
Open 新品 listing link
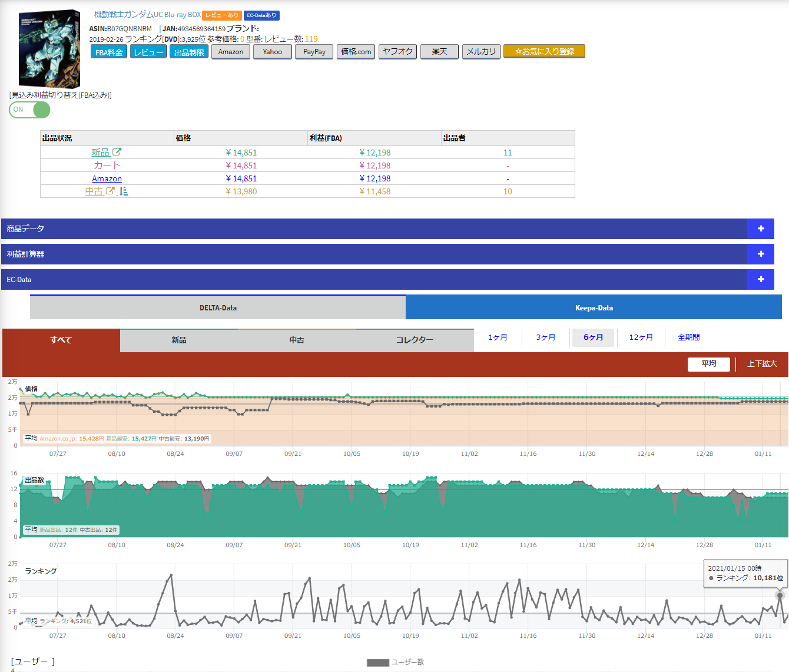tap(100, 153)
